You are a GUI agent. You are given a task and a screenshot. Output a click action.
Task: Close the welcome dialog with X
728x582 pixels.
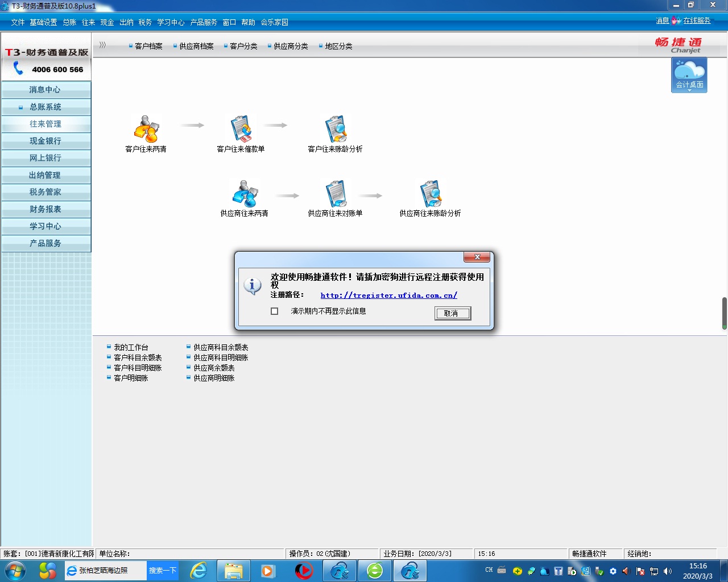(x=477, y=257)
